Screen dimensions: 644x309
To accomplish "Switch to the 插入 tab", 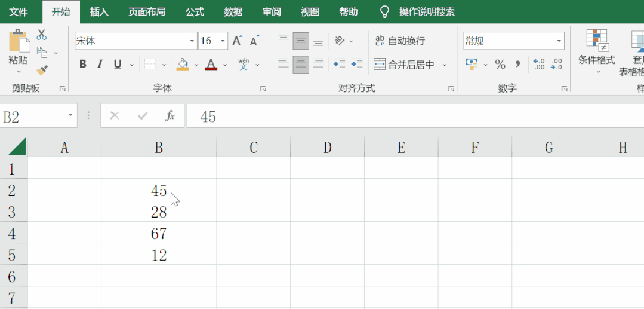I will 99,12.
